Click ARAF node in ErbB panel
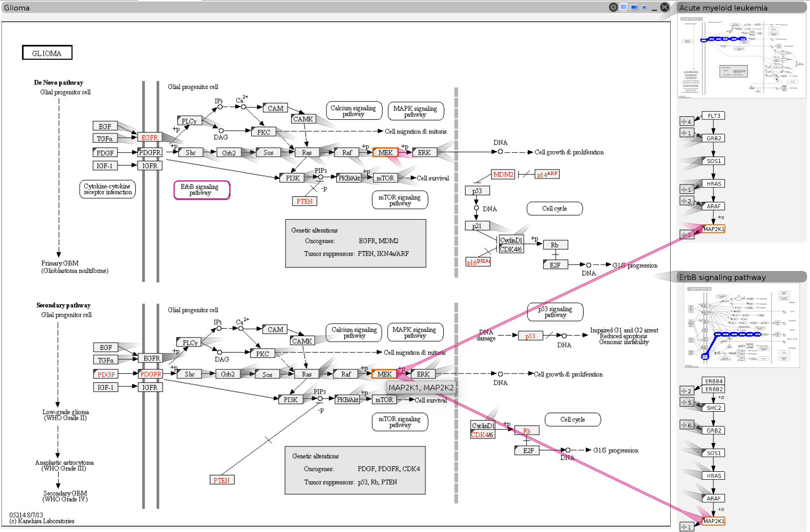Screen dimensions: 810x532 coord(713,498)
